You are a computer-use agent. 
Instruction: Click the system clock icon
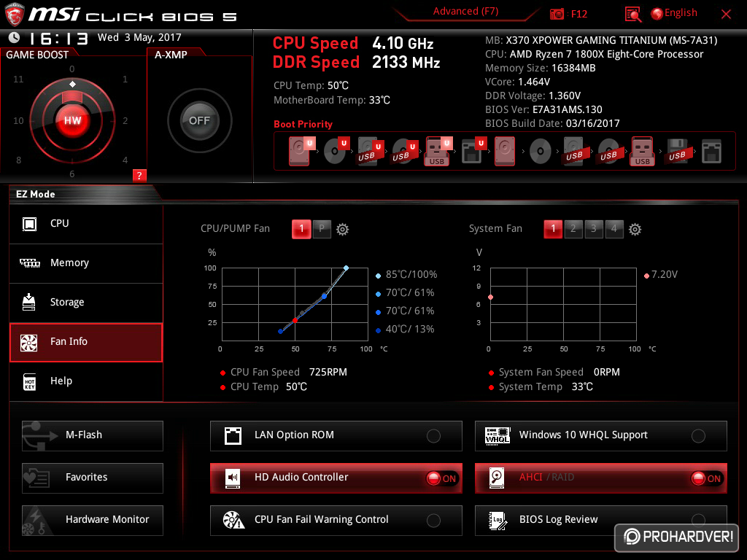[x=15, y=37]
